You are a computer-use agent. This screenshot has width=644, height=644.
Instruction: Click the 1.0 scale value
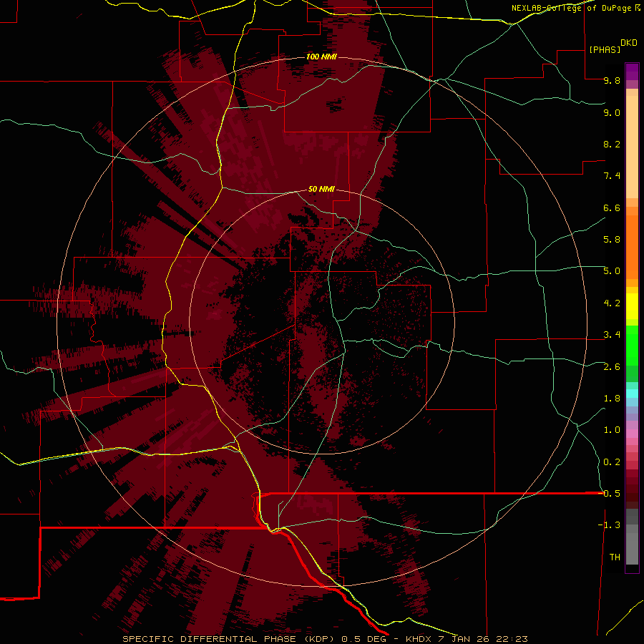612,430
